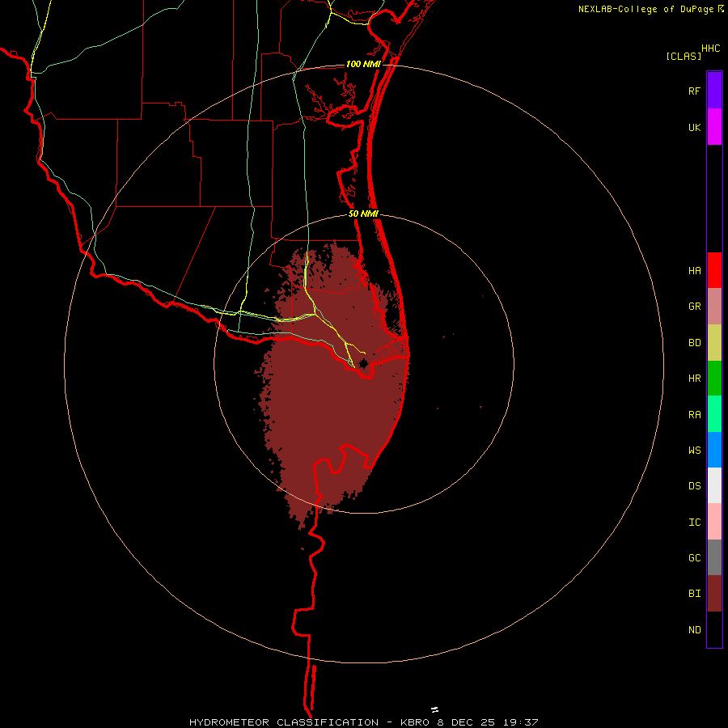728x728 pixels.
Task: Click the WS legend label
Action: tap(694, 450)
